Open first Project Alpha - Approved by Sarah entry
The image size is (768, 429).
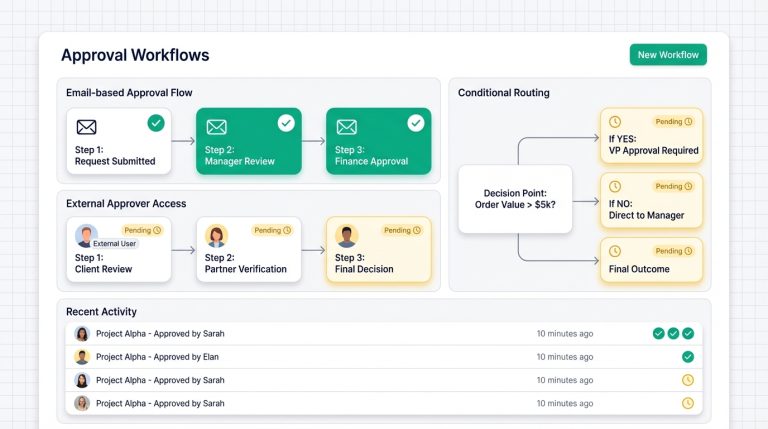(x=384, y=334)
